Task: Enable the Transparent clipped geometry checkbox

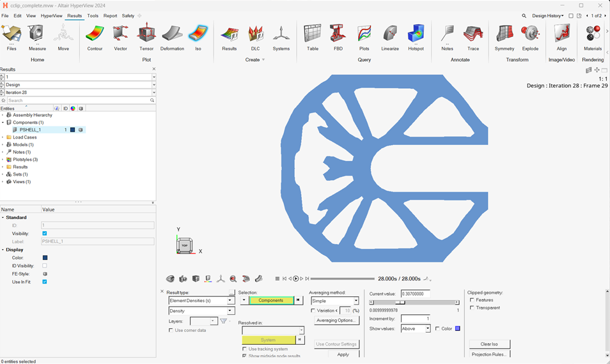Action: pos(473,308)
